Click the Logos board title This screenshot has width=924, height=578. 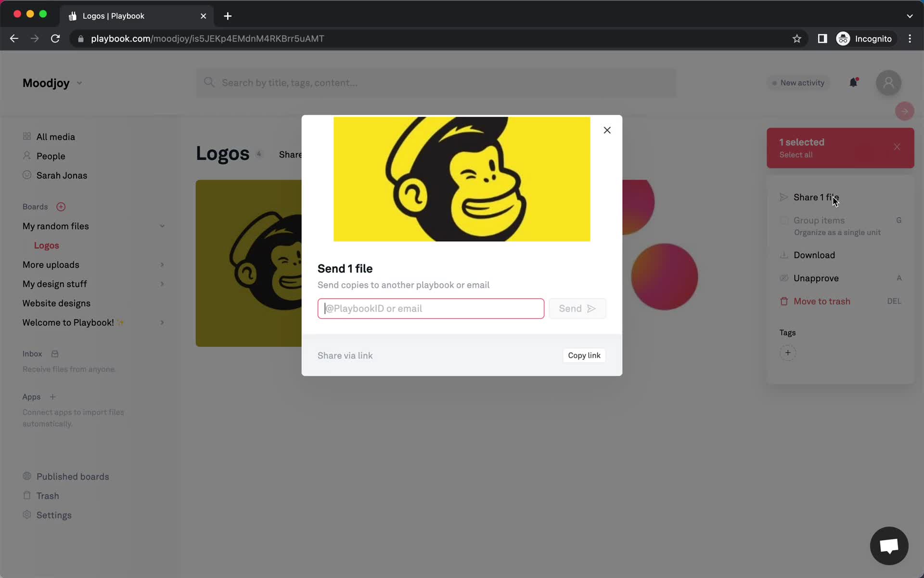(222, 153)
